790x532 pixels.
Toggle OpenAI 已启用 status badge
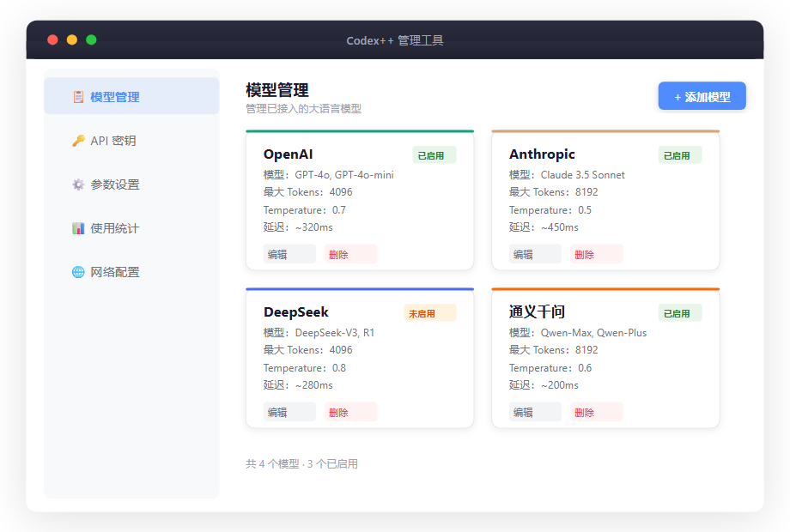(434, 155)
